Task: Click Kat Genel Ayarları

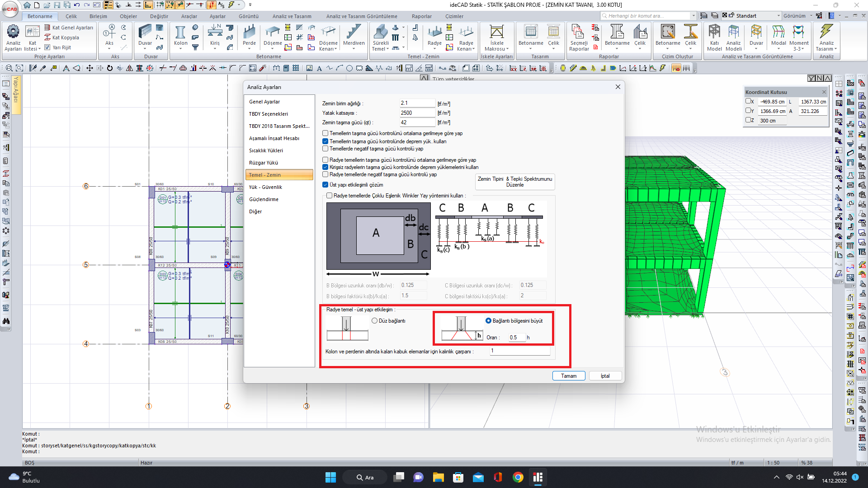Action: click(x=69, y=28)
